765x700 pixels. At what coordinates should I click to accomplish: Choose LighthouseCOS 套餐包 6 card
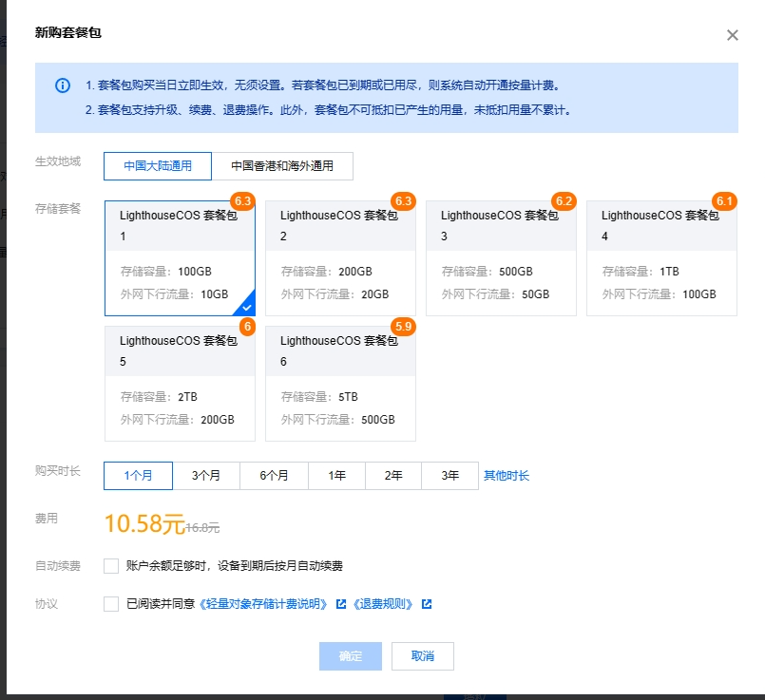(x=340, y=383)
